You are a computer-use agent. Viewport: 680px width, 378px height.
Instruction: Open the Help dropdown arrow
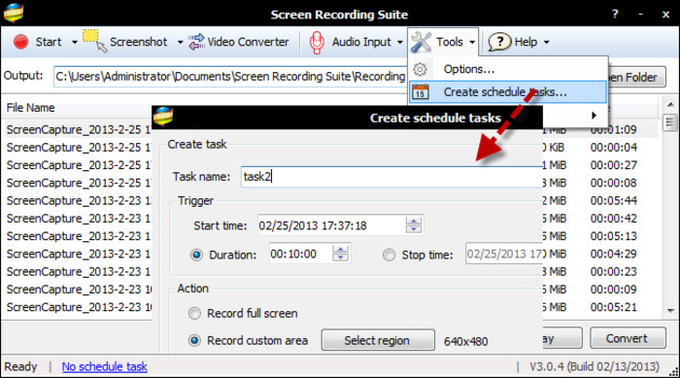pos(546,42)
